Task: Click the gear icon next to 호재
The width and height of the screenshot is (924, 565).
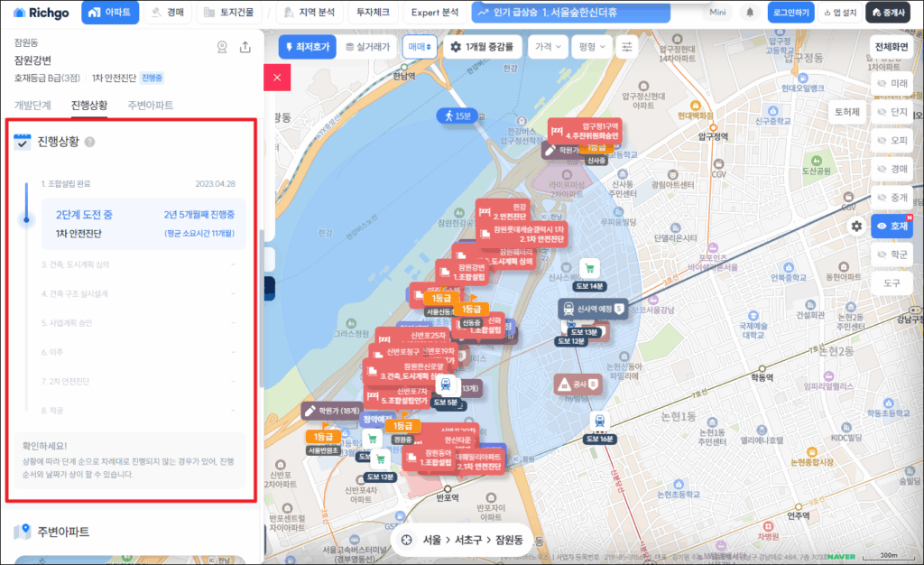Action: [x=856, y=226]
